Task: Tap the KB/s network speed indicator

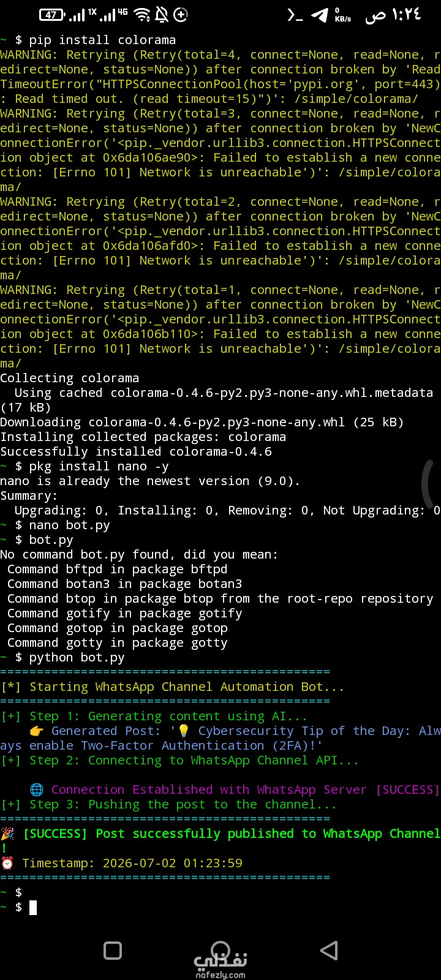Action: (343, 15)
